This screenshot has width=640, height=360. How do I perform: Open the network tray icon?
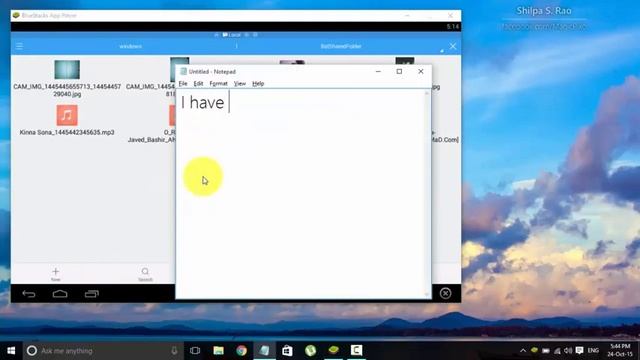click(557, 351)
